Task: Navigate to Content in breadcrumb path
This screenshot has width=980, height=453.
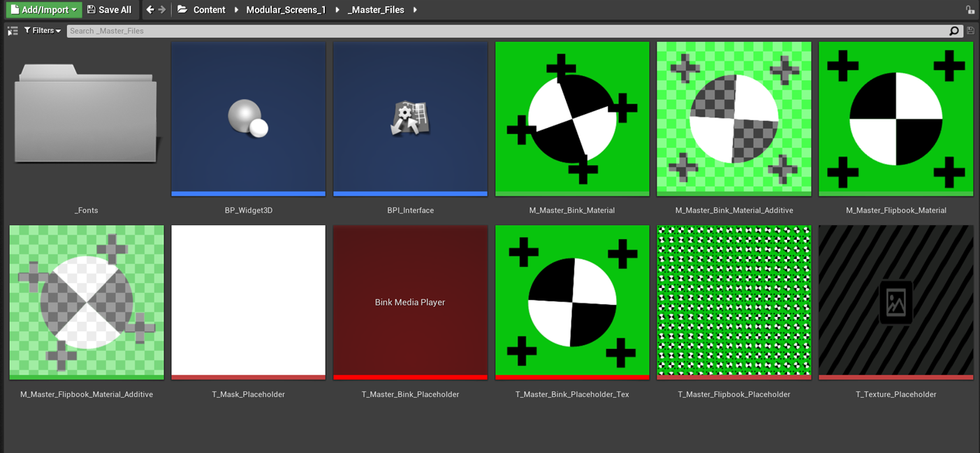Action: (209, 10)
